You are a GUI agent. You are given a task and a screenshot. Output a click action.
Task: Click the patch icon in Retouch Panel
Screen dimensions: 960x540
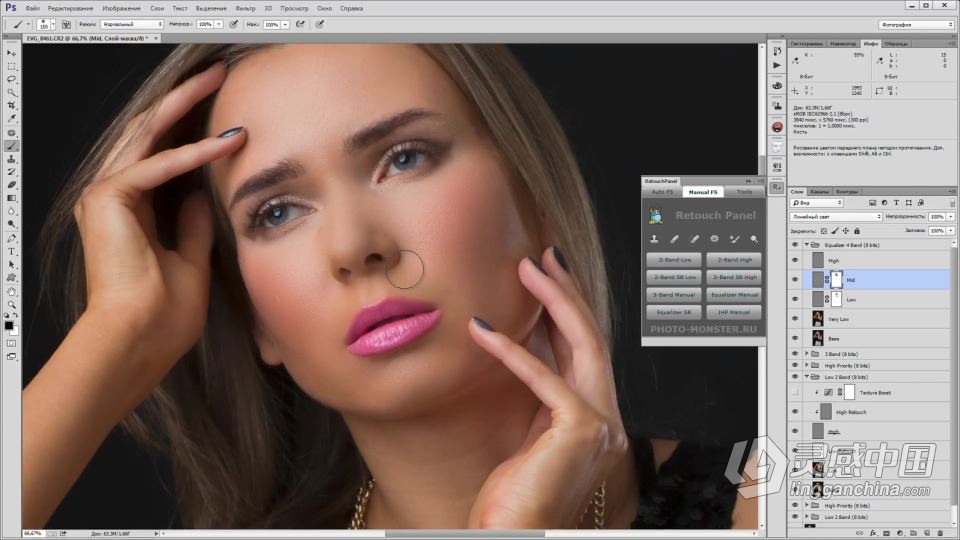pos(714,239)
